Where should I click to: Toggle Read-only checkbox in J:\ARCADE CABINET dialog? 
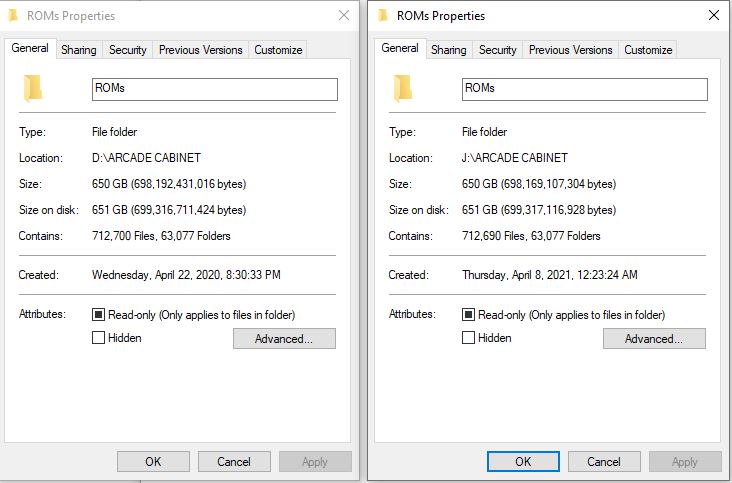coord(468,315)
